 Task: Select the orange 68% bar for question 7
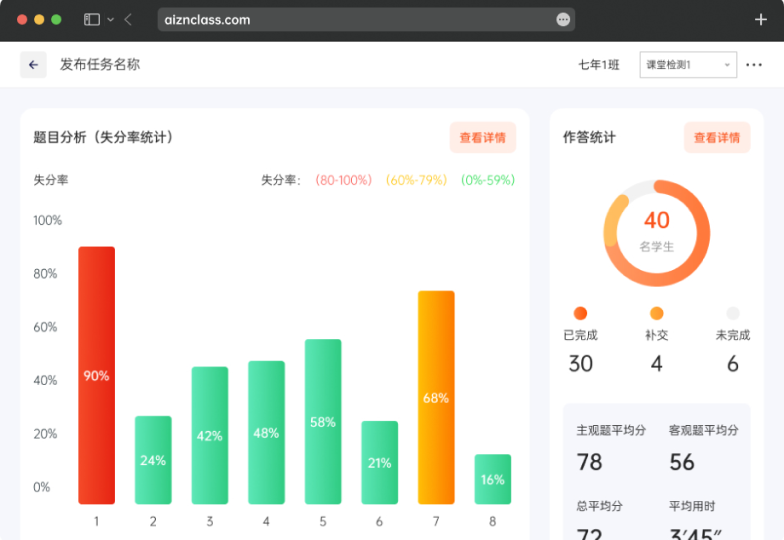pos(436,397)
